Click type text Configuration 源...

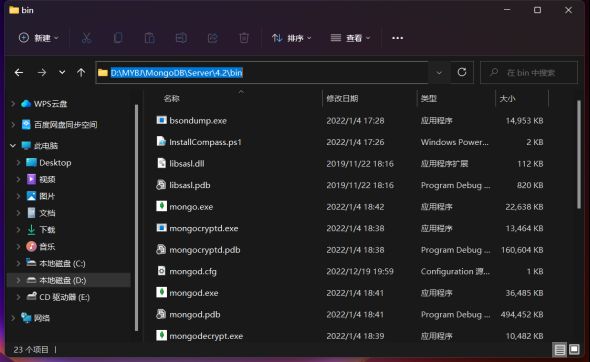pos(455,271)
